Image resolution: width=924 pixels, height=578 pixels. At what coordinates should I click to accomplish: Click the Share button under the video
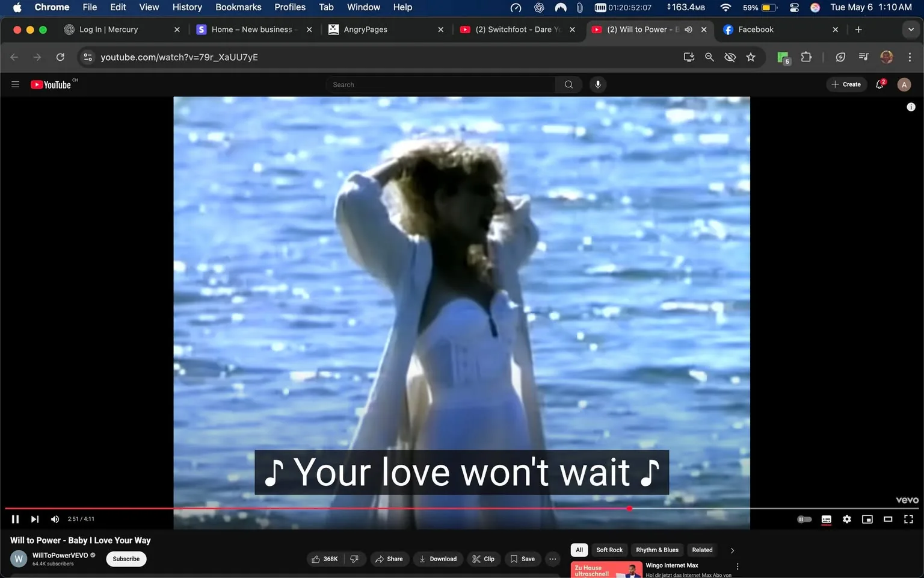coord(389,559)
